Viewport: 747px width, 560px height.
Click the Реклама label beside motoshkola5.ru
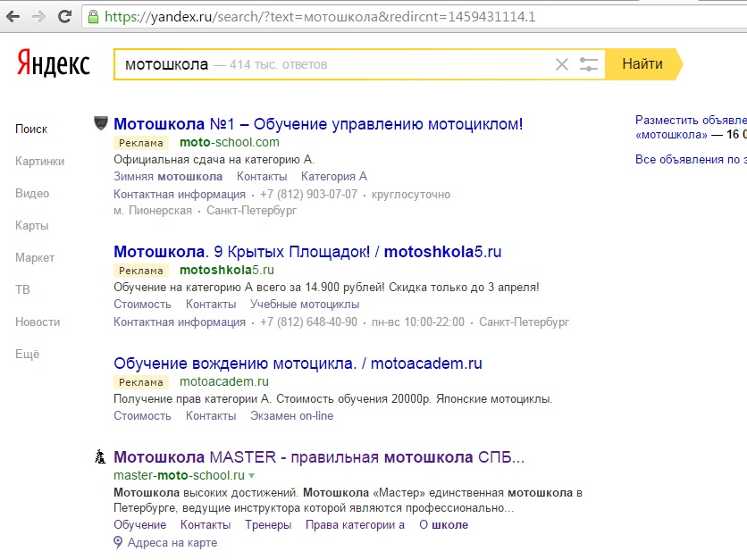click(x=141, y=271)
